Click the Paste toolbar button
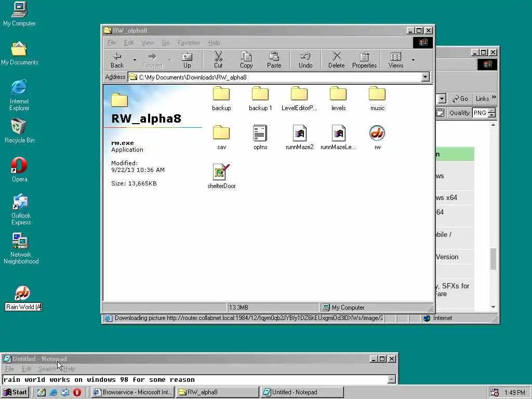This screenshot has width=532, height=399. pyautogui.click(x=274, y=60)
